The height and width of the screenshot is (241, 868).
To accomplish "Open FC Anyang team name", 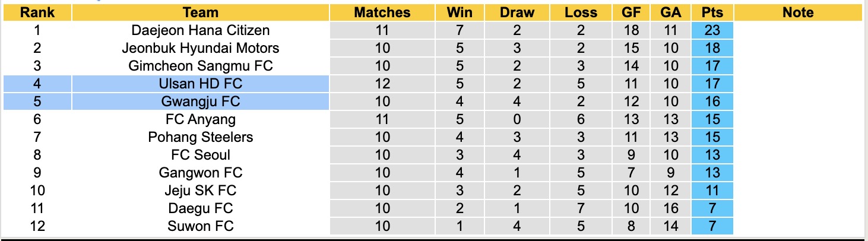I will [x=201, y=119].
